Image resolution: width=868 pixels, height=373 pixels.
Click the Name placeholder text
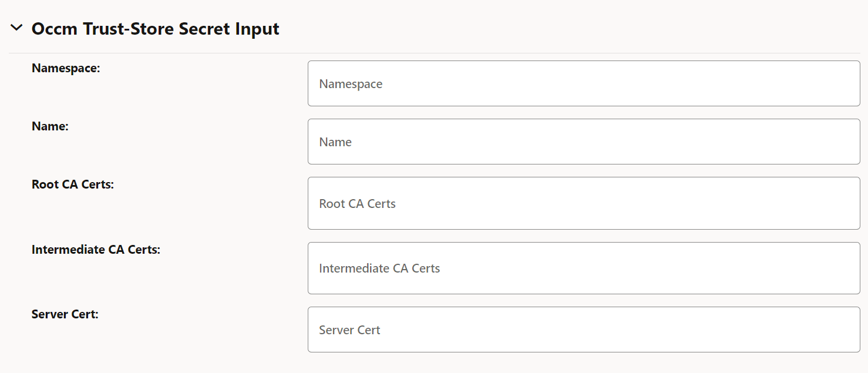pyautogui.click(x=335, y=142)
